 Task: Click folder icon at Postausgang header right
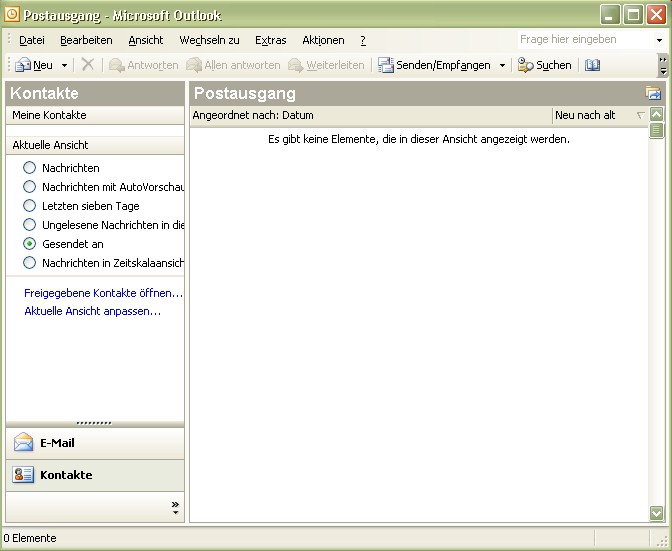coord(653,93)
